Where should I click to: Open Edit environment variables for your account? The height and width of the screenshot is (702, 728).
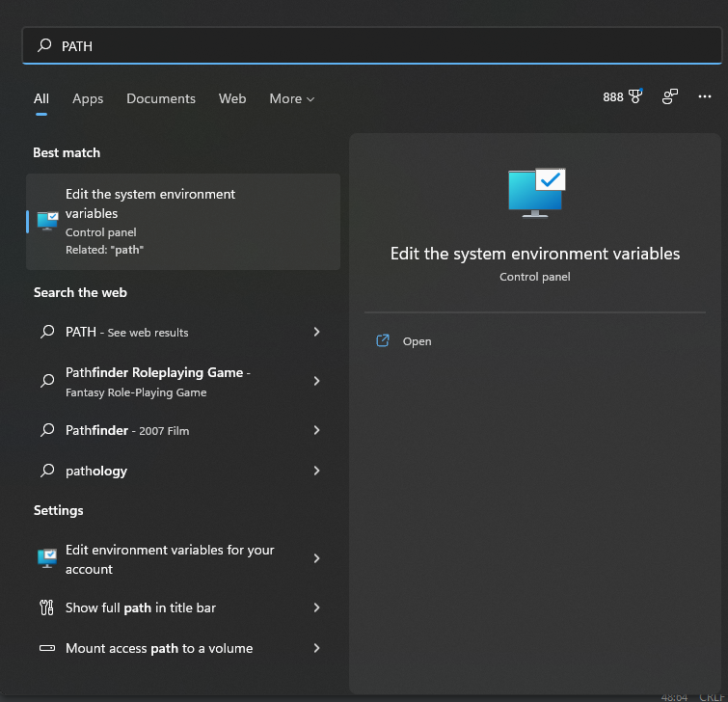coord(183,558)
